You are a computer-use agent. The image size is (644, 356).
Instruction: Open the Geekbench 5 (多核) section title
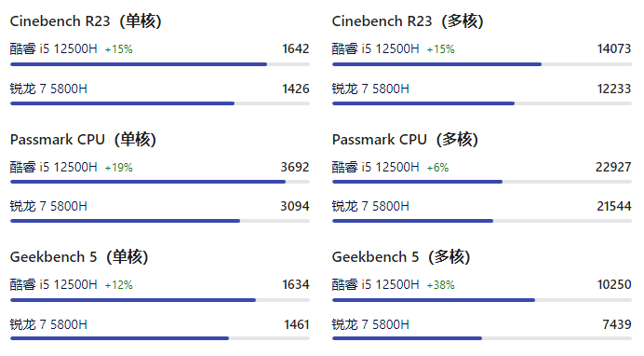[401, 257]
